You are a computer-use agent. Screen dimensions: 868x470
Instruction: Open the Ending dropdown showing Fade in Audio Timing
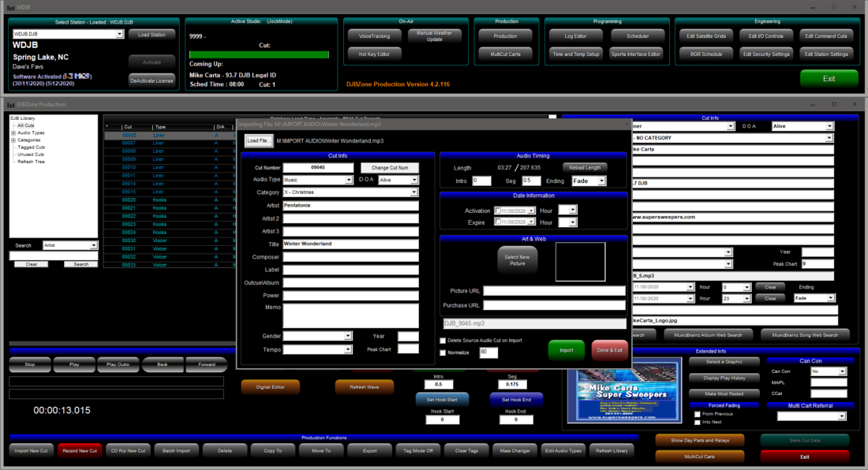click(x=602, y=181)
